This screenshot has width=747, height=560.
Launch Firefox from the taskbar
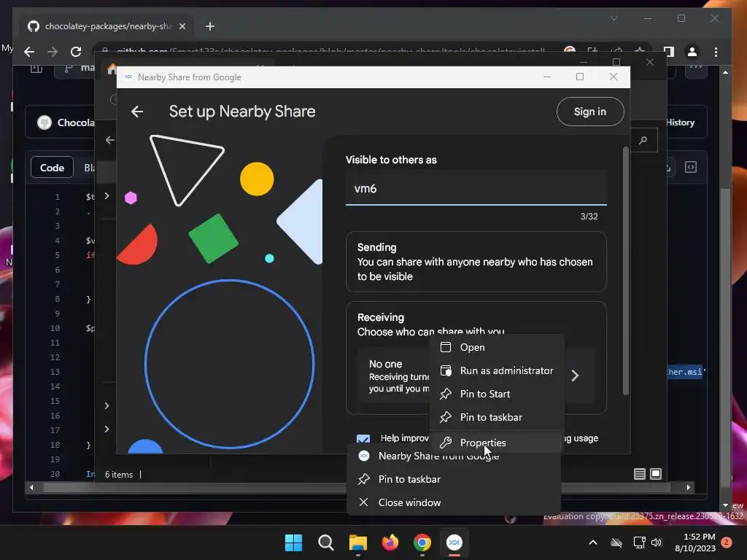[390, 542]
